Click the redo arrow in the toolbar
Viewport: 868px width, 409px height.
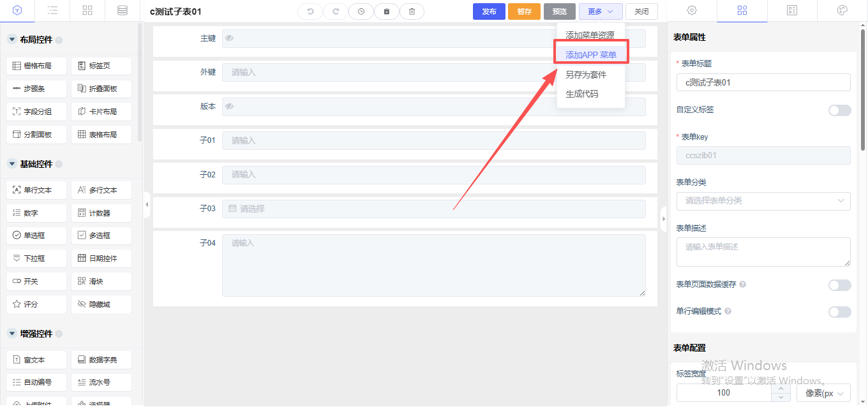coord(336,11)
